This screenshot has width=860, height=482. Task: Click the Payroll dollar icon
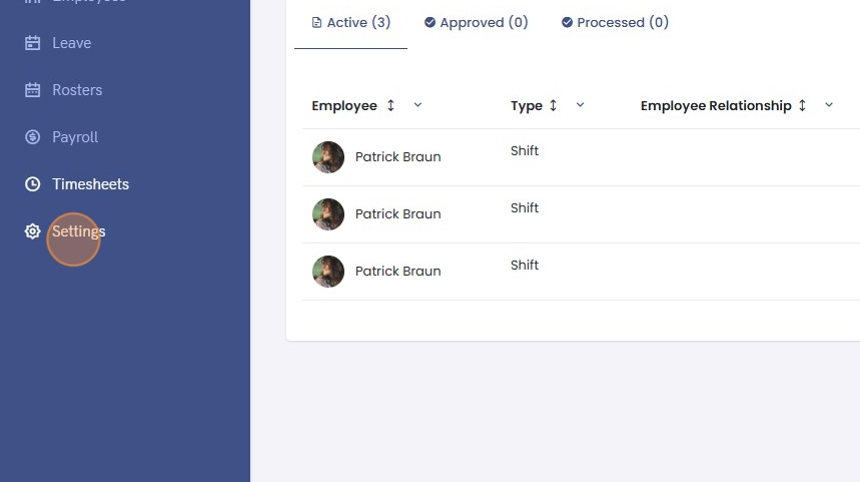pos(33,137)
